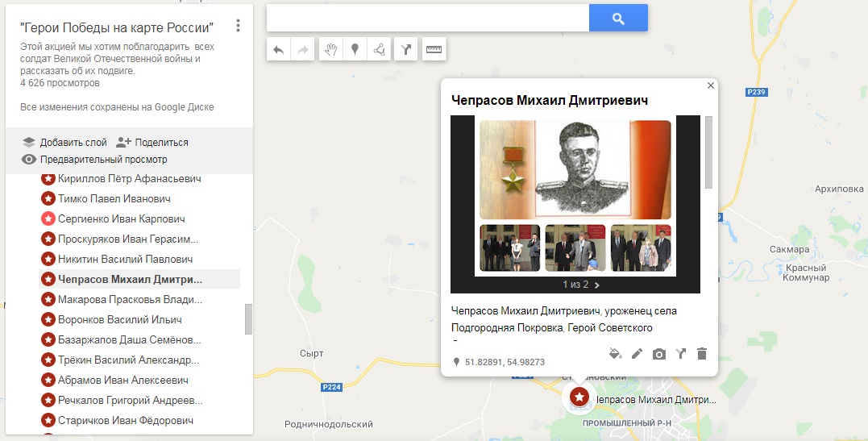Viewport: 868px width, 441px height.
Task: Delete marker with the trash icon
Action: (x=702, y=353)
